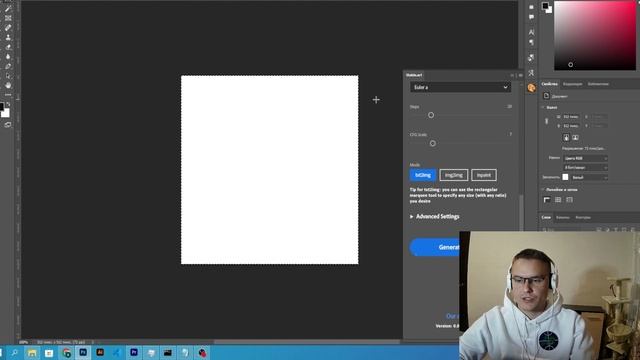
Task: Toggle grid icon in Properties
Action: [x=558, y=200]
